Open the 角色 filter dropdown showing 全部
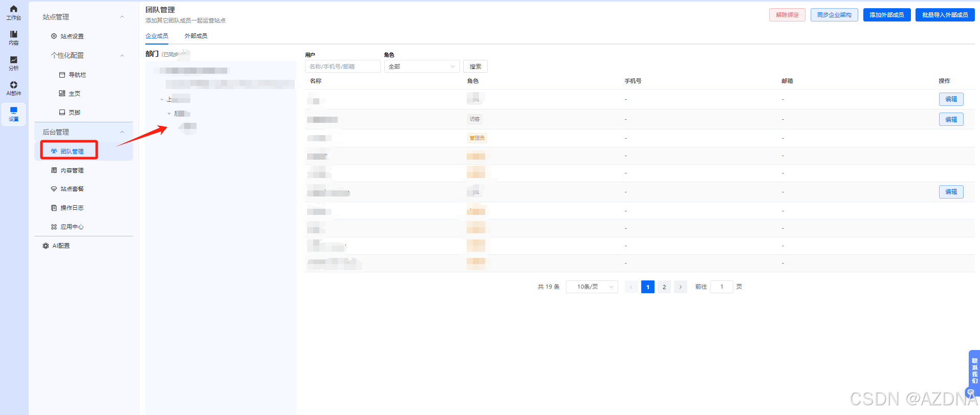This screenshot has width=980, height=415. [x=422, y=67]
